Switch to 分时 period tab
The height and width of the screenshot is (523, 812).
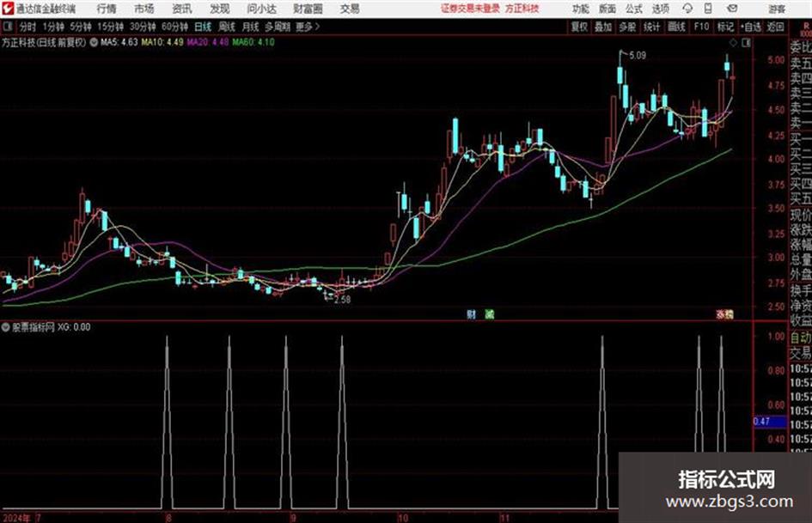[x=28, y=27]
